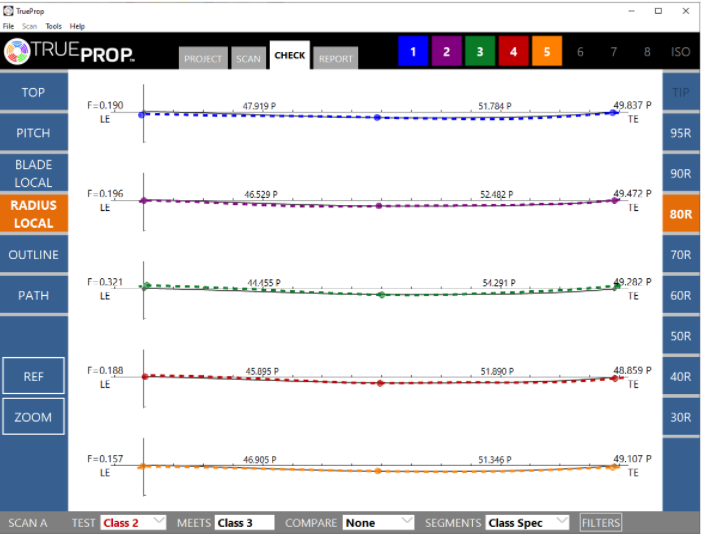Select the 95R radius button
The image size is (701, 534).
[x=681, y=133]
